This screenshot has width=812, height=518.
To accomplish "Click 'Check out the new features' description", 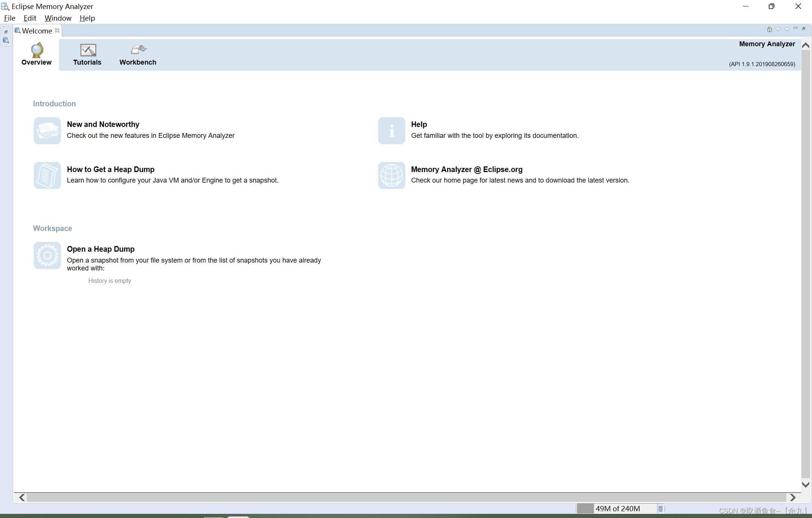I will [151, 136].
